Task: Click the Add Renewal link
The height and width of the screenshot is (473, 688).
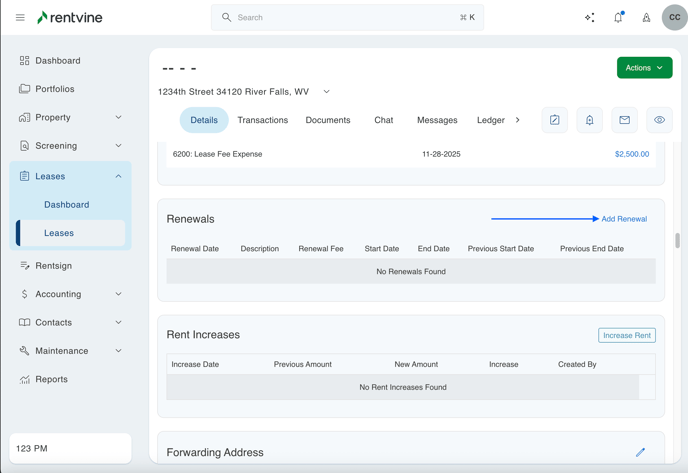Action: point(624,219)
